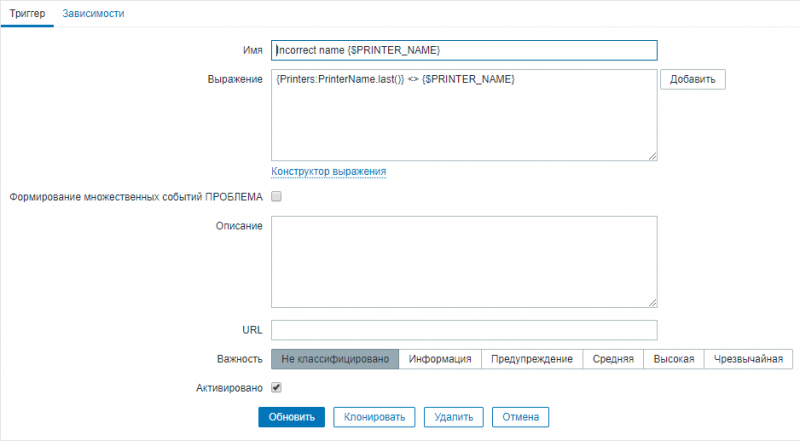Pick the Высокая severity level
The image size is (800, 441).
pos(674,359)
